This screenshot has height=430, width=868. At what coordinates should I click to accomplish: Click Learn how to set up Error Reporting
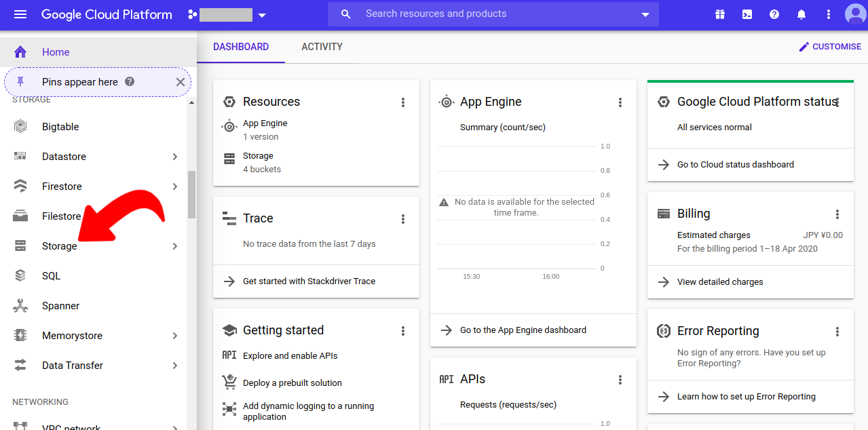[747, 396]
